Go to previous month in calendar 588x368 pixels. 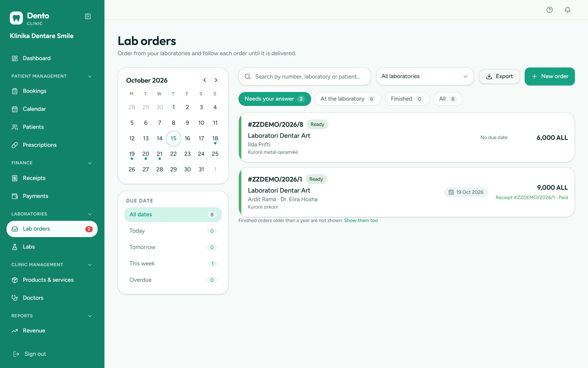[x=205, y=80]
